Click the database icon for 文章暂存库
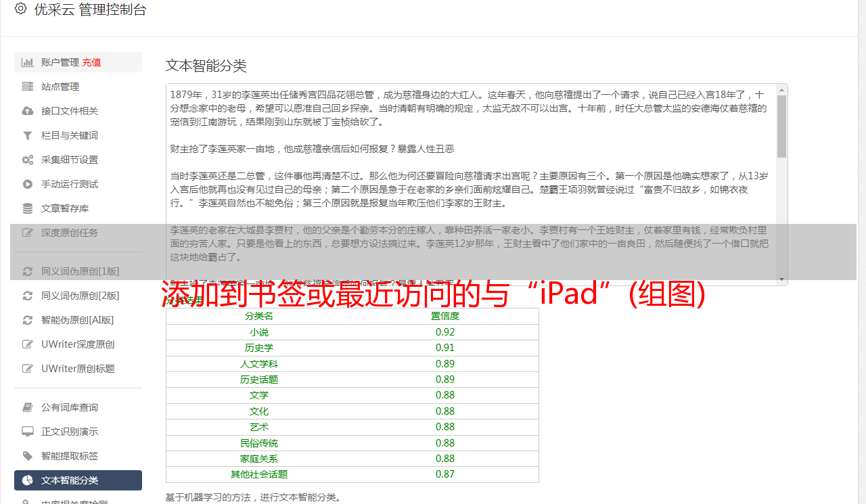 (28, 208)
